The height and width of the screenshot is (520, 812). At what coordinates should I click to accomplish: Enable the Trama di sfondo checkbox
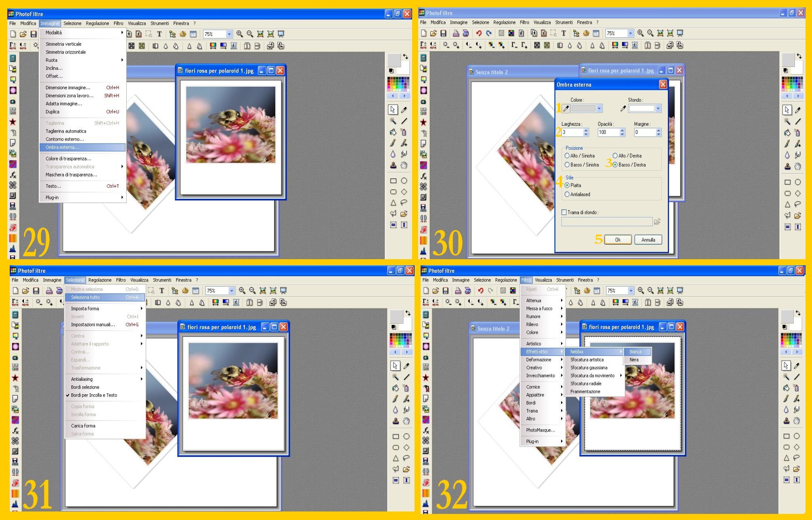[x=564, y=212]
